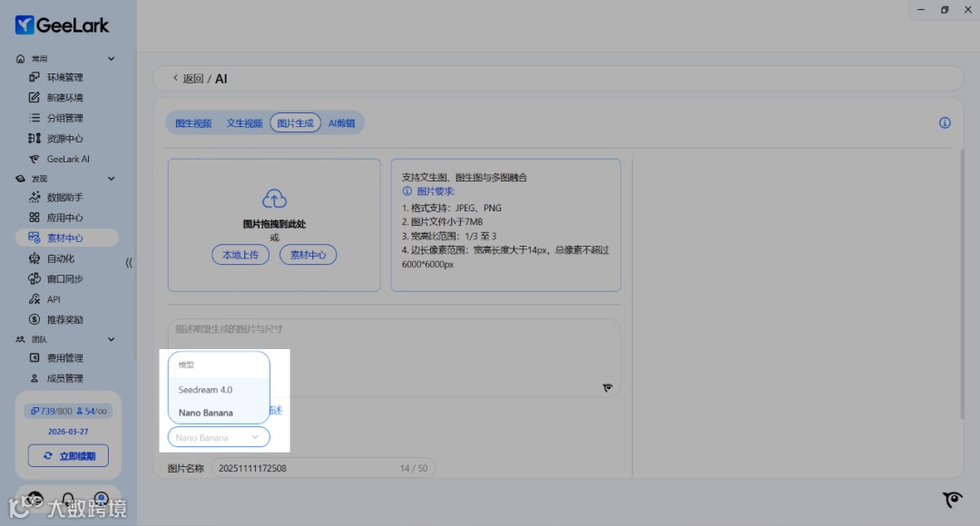This screenshot has width=980, height=526.
Task: Click the 739/800 environment quota badge
Action: click(51, 411)
